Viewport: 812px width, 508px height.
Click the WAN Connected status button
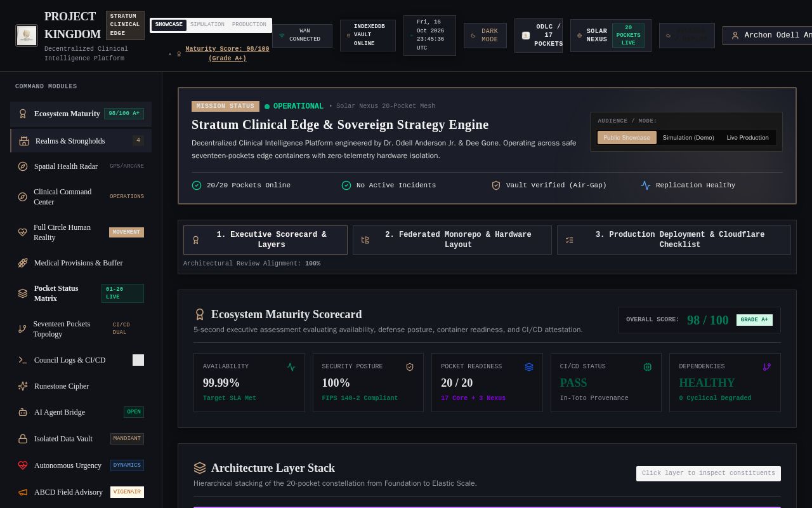point(302,36)
